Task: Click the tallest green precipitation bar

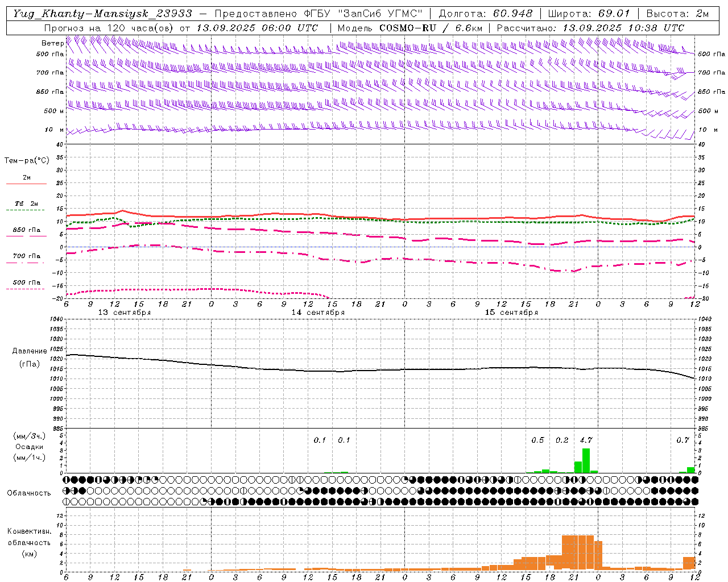Action: click(586, 460)
